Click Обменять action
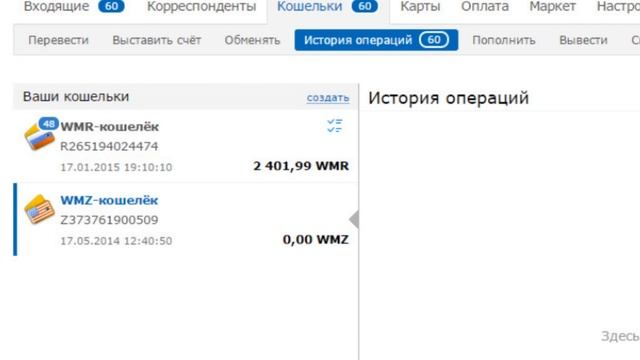 point(252,40)
